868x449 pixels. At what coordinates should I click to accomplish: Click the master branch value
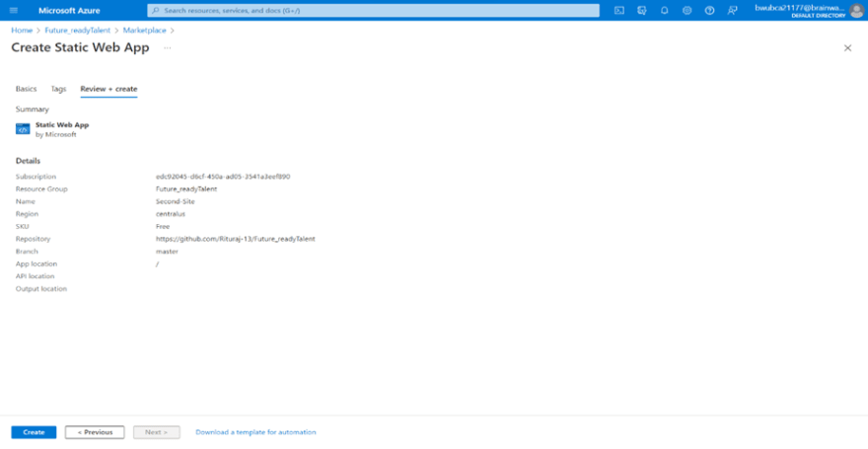pos(167,252)
